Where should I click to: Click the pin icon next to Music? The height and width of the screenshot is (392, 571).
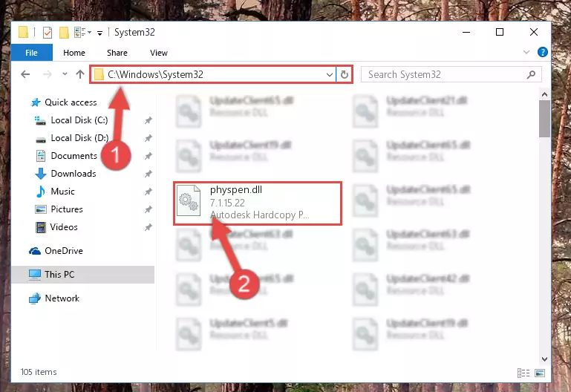tap(149, 192)
